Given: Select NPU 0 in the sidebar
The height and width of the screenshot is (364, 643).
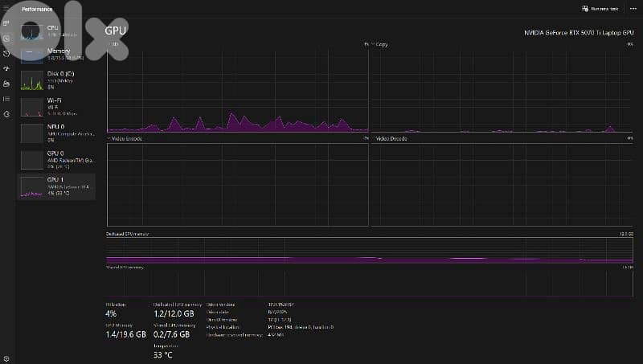Looking at the screenshot, I should [56, 131].
